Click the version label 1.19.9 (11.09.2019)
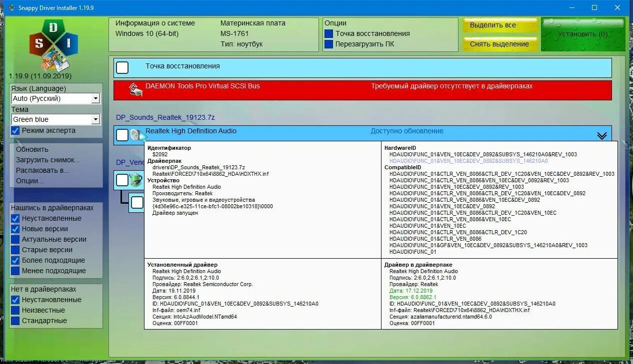 [x=40, y=76]
